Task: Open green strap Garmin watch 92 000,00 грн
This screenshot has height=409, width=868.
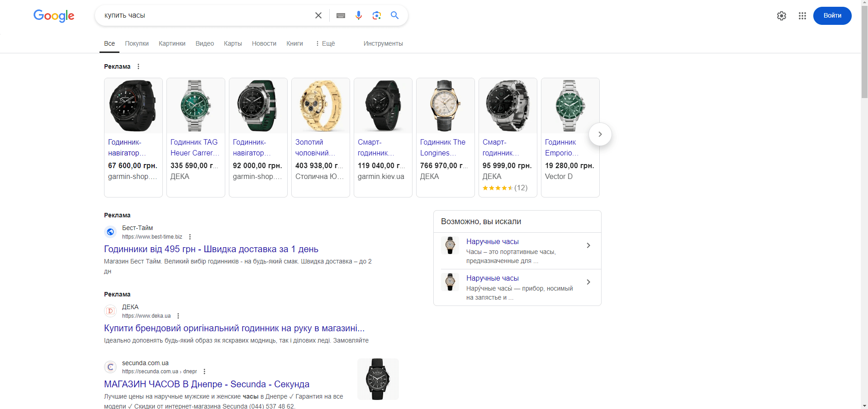Action: click(x=258, y=137)
